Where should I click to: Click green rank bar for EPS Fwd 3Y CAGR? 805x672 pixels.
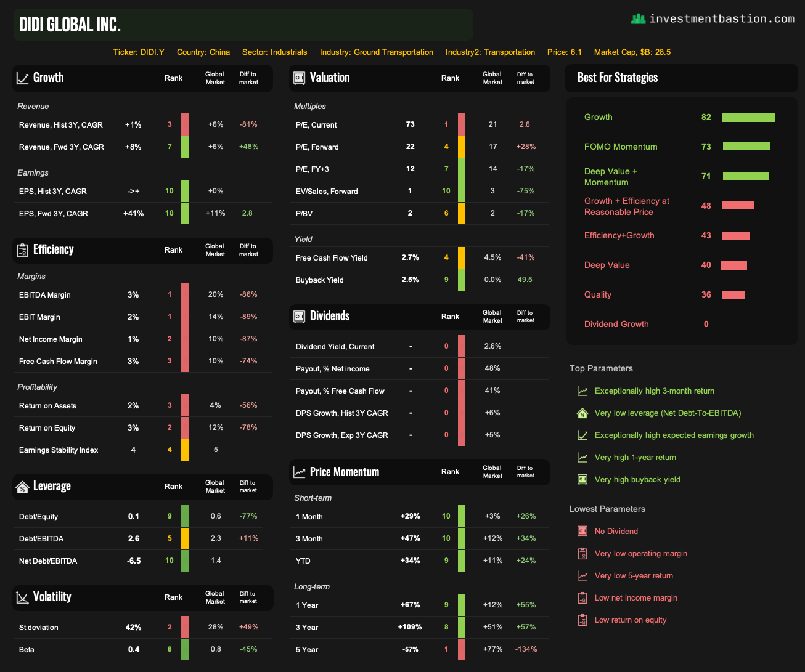coord(185,213)
